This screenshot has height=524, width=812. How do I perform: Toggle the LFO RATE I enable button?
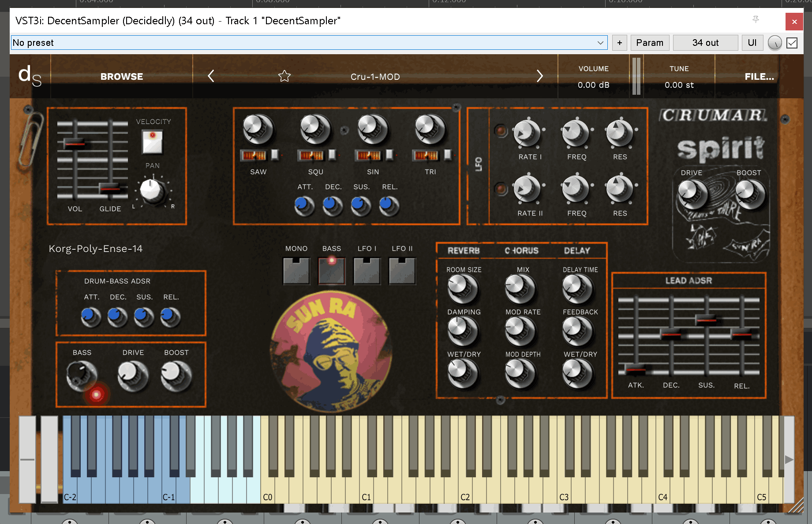click(x=501, y=131)
